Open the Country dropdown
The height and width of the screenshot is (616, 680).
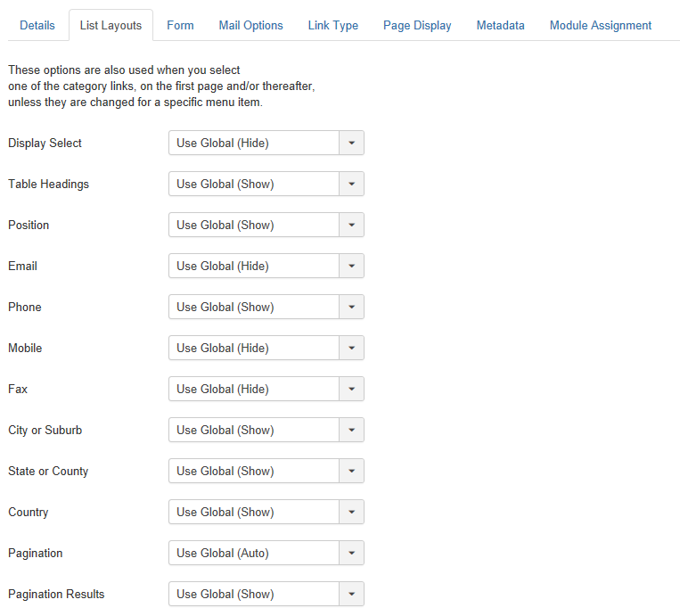click(x=266, y=512)
